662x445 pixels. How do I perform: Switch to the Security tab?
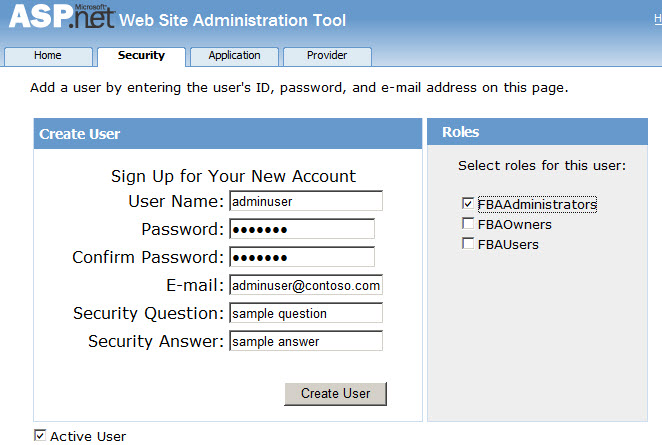141,56
